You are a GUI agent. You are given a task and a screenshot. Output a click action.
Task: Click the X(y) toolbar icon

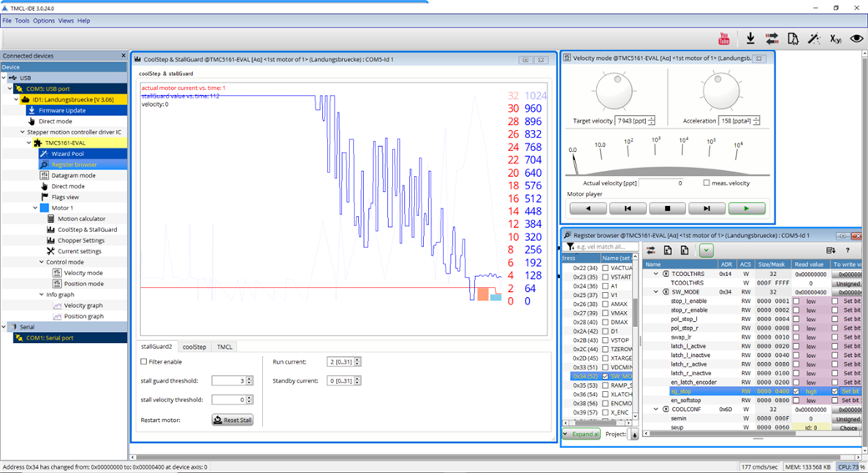[835, 38]
